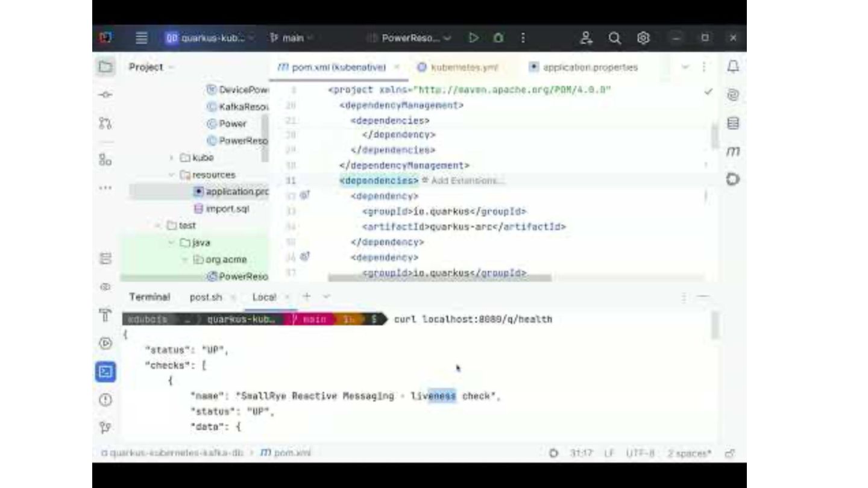The image size is (868, 488).
Task: Click the 31:17 cursor position indicator
Action: coord(580,452)
